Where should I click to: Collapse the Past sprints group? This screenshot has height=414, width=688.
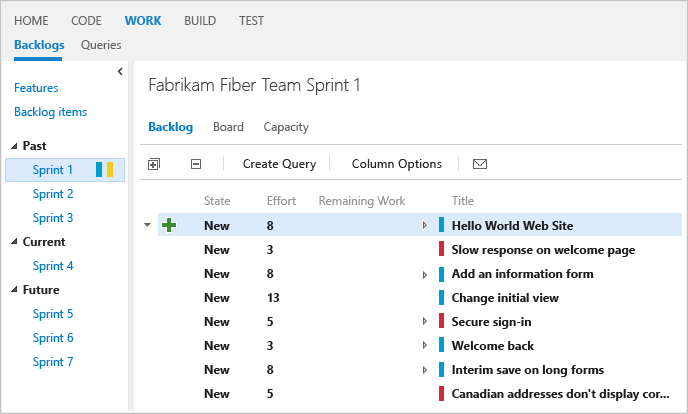[x=14, y=146]
